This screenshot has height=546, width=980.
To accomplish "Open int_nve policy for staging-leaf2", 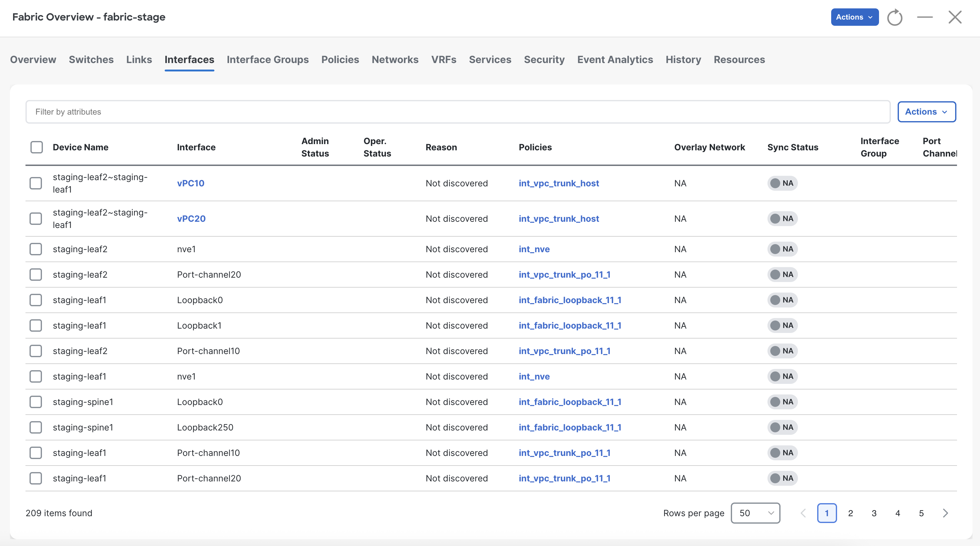I will pyautogui.click(x=534, y=249).
